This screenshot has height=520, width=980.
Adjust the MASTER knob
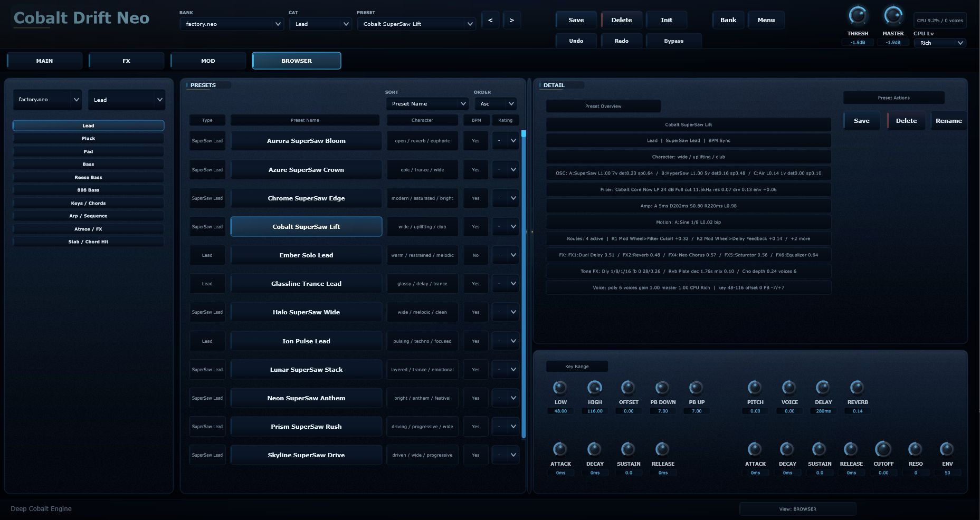[893, 16]
